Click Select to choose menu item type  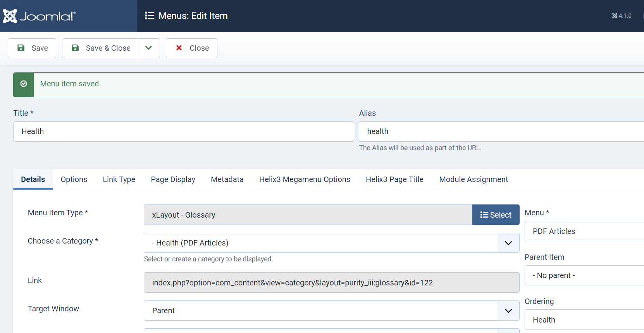(496, 215)
